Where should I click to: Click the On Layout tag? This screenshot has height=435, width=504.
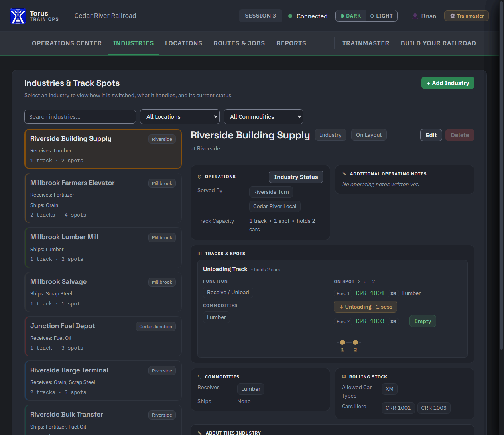coord(369,135)
